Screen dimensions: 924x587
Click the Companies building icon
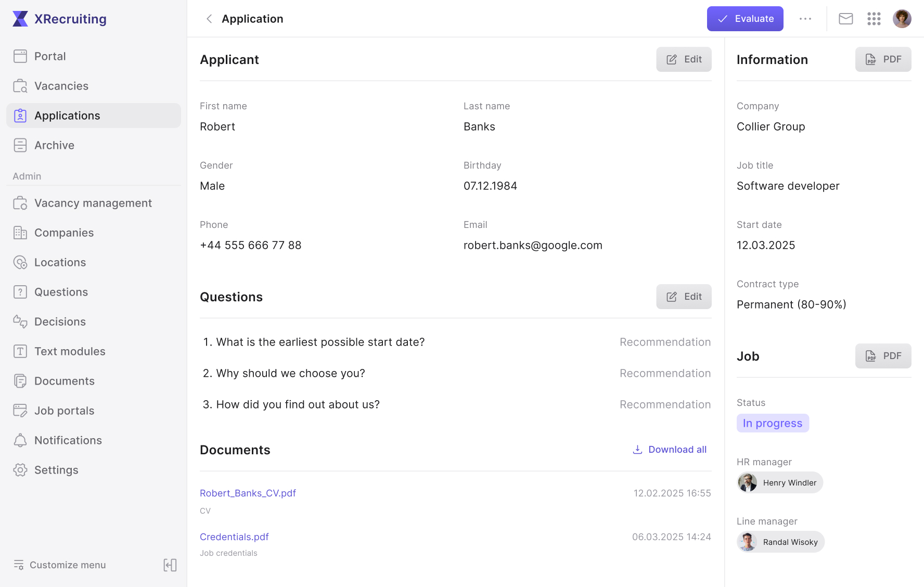(20, 233)
